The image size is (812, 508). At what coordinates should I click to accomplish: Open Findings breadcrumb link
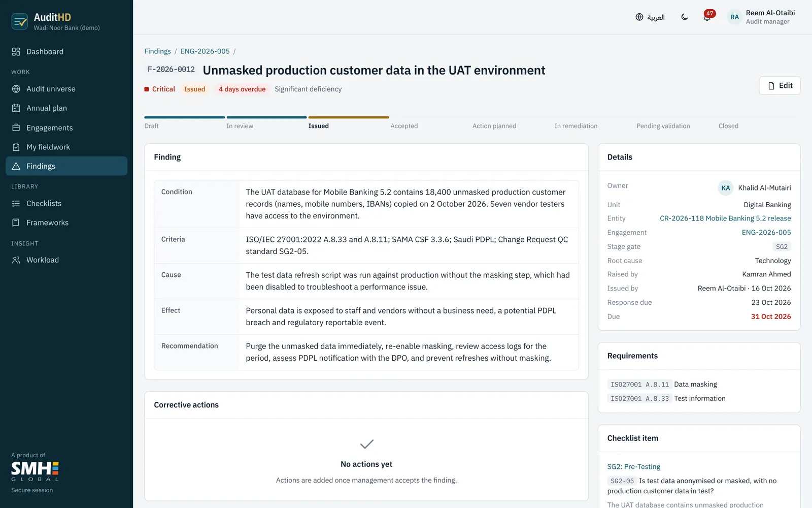(x=157, y=51)
